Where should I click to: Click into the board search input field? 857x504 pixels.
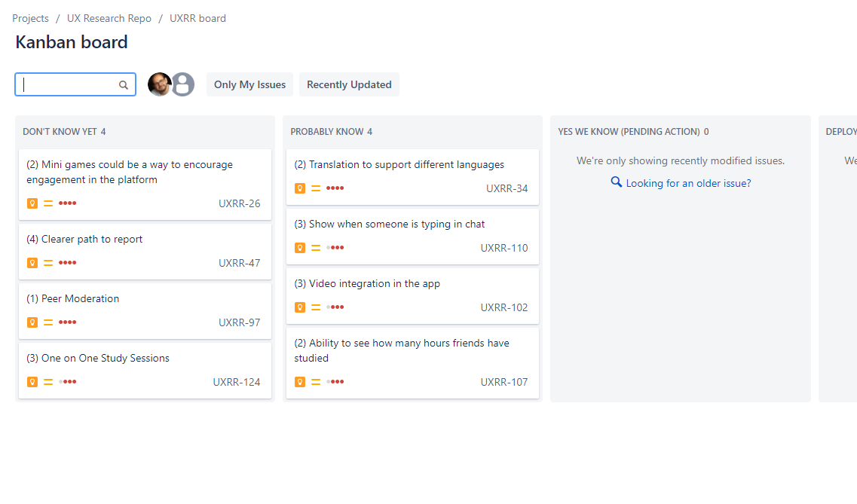pyautogui.click(x=68, y=84)
